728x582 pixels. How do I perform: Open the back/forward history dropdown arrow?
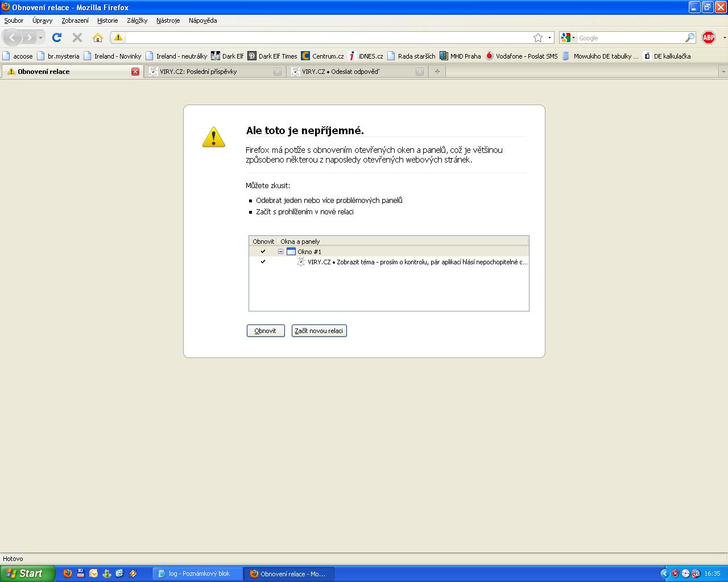tap(40, 38)
